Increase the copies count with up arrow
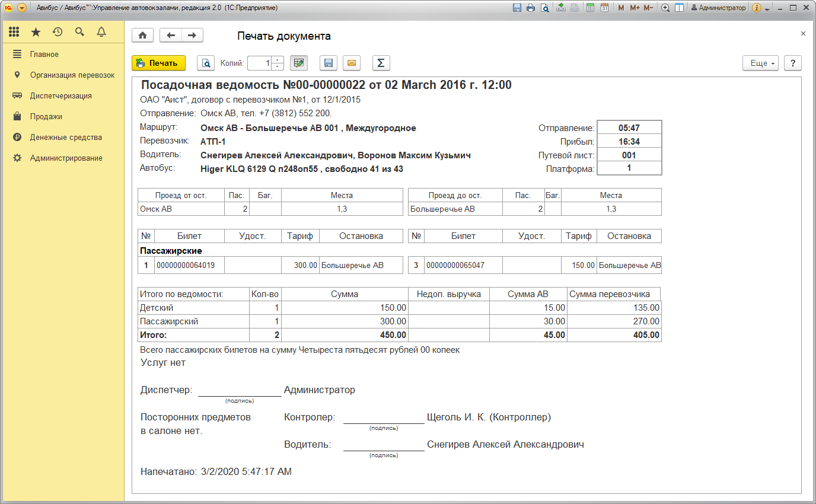The image size is (816, 504). tap(278, 60)
